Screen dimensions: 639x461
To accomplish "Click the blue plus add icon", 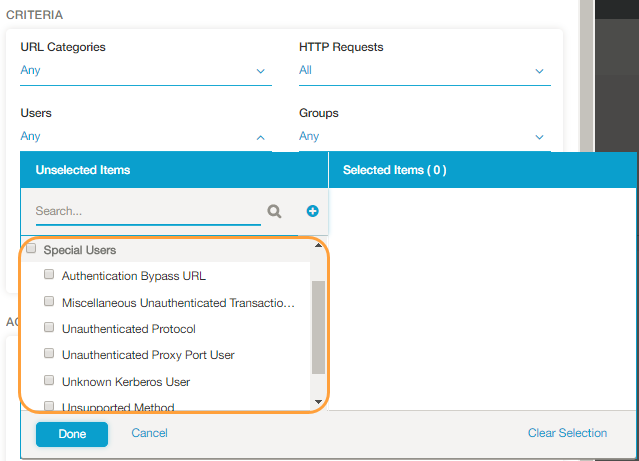I will 312,211.
